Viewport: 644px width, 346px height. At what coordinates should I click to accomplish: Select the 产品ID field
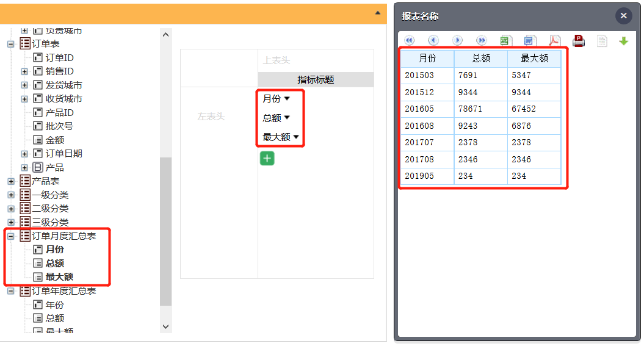click(x=60, y=112)
